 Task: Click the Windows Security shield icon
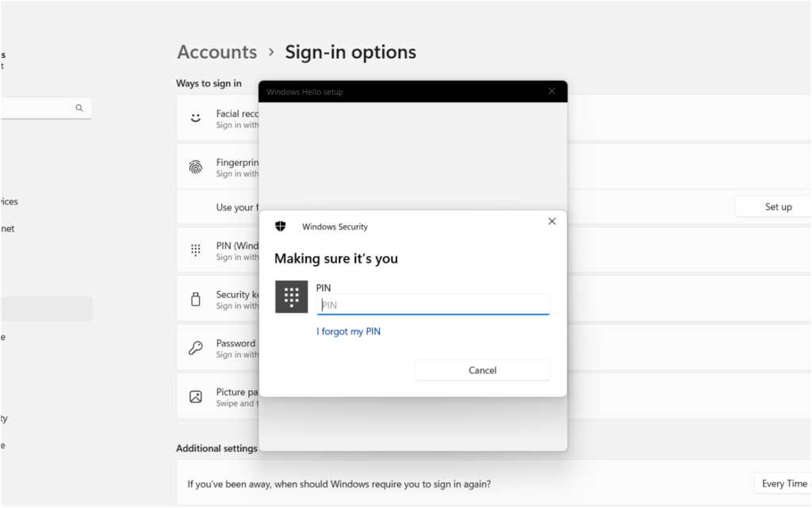pos(280,226)
